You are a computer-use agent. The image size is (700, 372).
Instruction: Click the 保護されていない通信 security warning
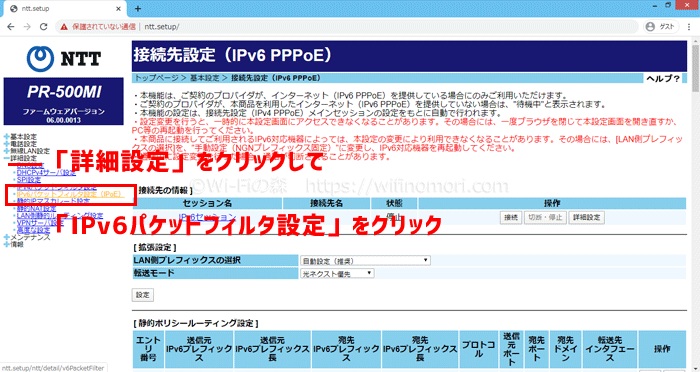coord(98,26)
